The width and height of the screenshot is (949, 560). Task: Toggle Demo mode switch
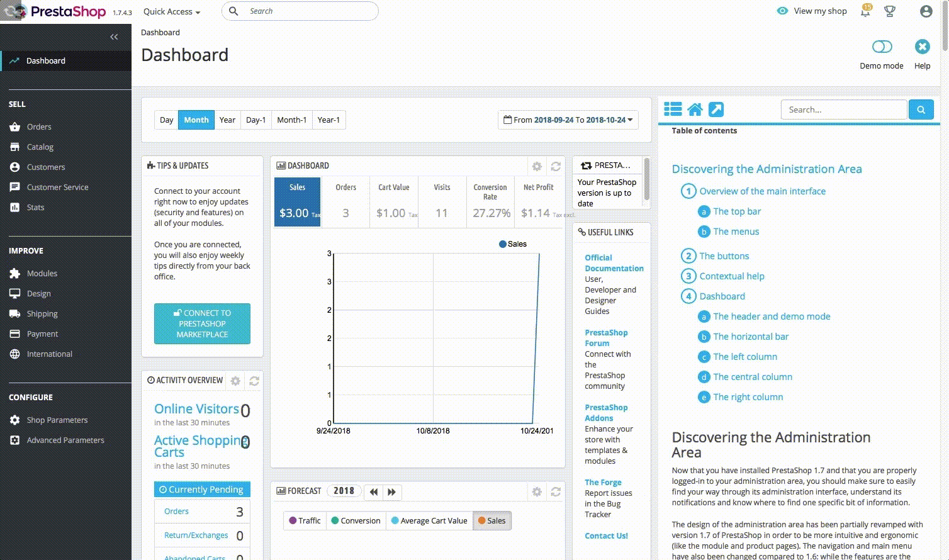(x=882, y=47)
